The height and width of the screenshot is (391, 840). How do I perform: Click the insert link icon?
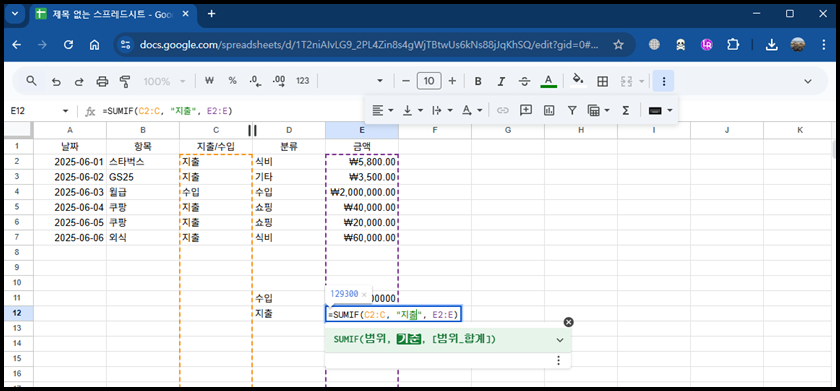(502, 110)
